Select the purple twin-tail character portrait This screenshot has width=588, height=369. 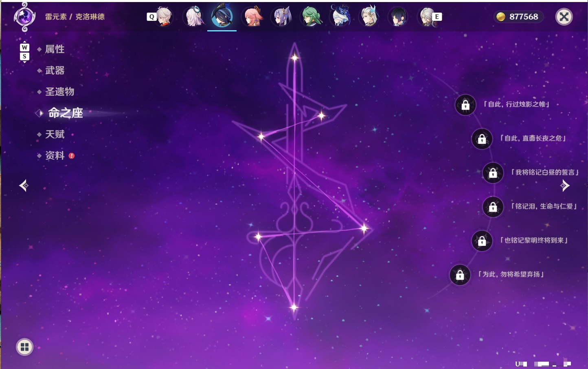pyautogui.click(x=282, y=17)
